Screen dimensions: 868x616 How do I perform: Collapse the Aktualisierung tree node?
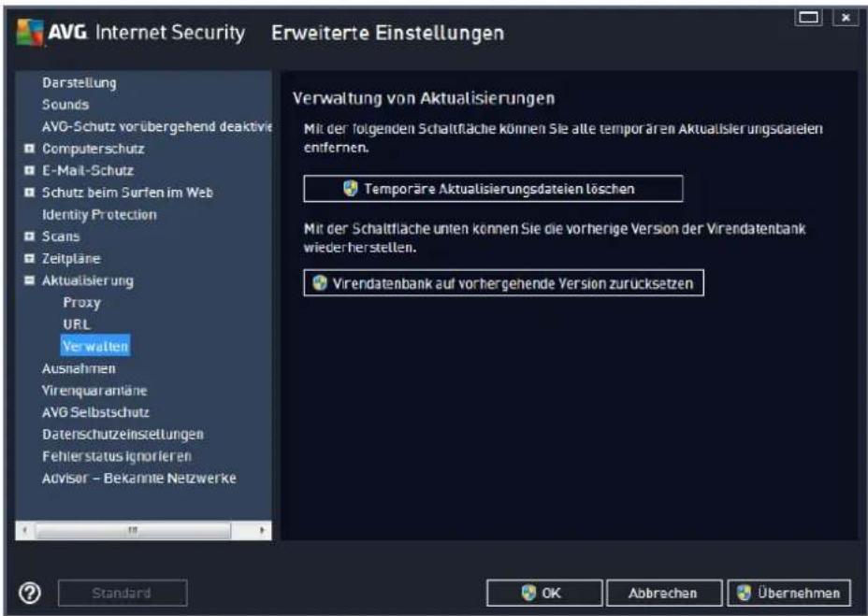click(29, 280)
